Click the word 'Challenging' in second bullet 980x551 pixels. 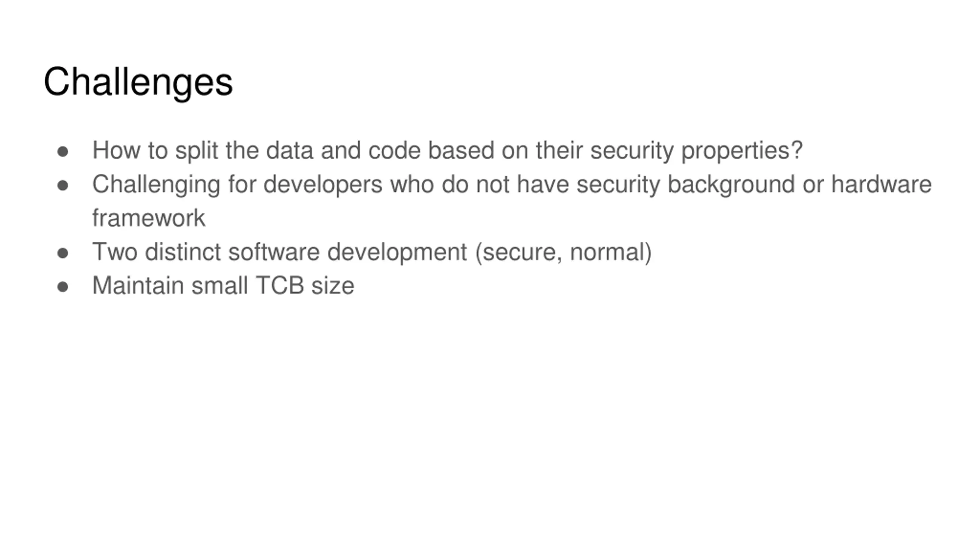(x=156, y=185)
